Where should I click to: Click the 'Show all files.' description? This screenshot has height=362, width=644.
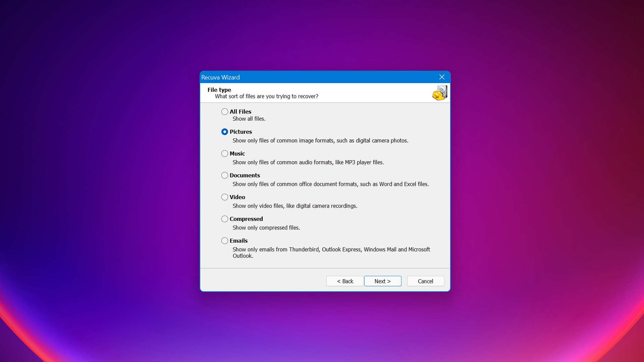click(x=249, y=119)
